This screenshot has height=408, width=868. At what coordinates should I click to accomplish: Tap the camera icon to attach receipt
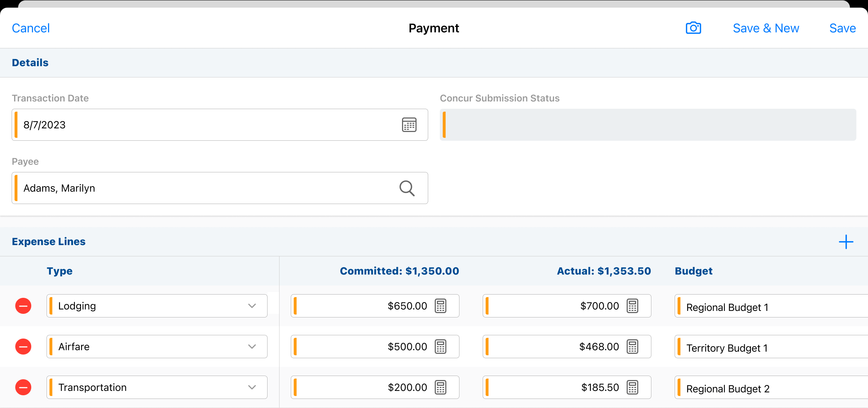[693, 28]
